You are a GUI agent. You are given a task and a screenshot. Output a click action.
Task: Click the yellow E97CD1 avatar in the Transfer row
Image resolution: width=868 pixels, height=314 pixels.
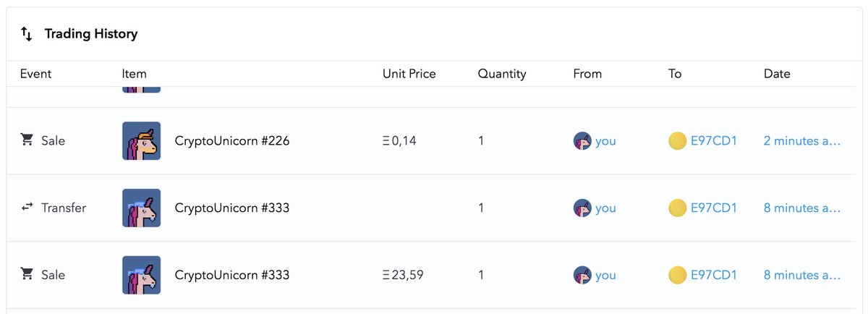pyautogui.click(x=677, y=208)
